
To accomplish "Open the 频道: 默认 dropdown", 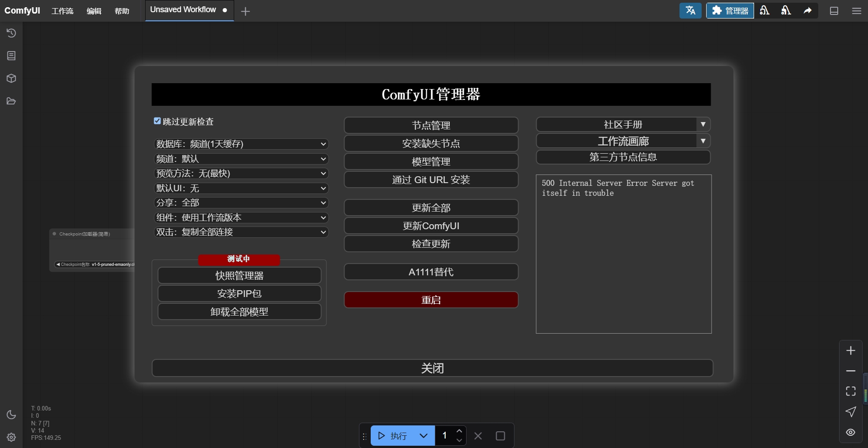I will pos(241,159).
